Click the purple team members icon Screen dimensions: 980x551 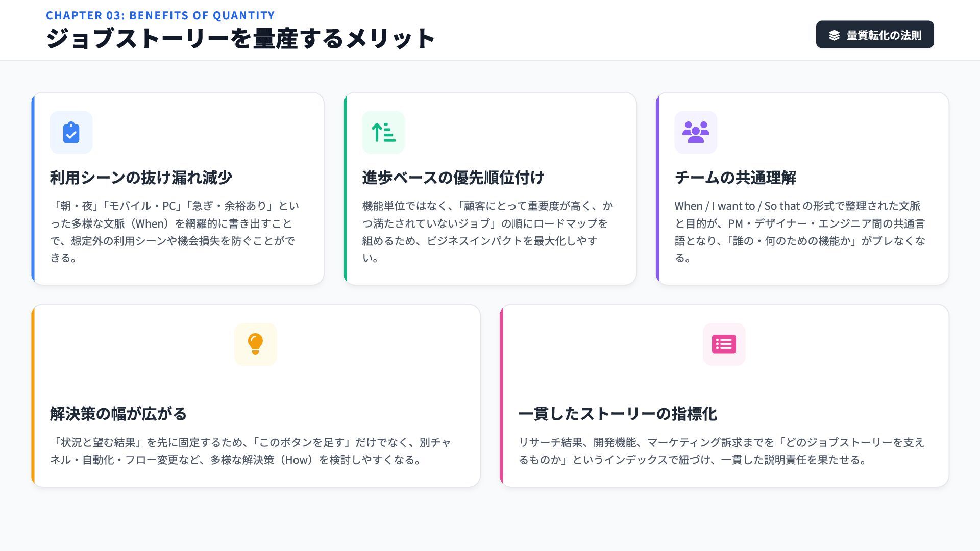click(x=696, y=133)
